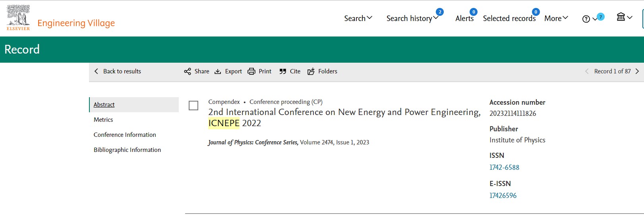Click the E-ISSN 17426596 link
This screenshot has width=644, height=215.
pyautogui.click(x=503, y=196)
